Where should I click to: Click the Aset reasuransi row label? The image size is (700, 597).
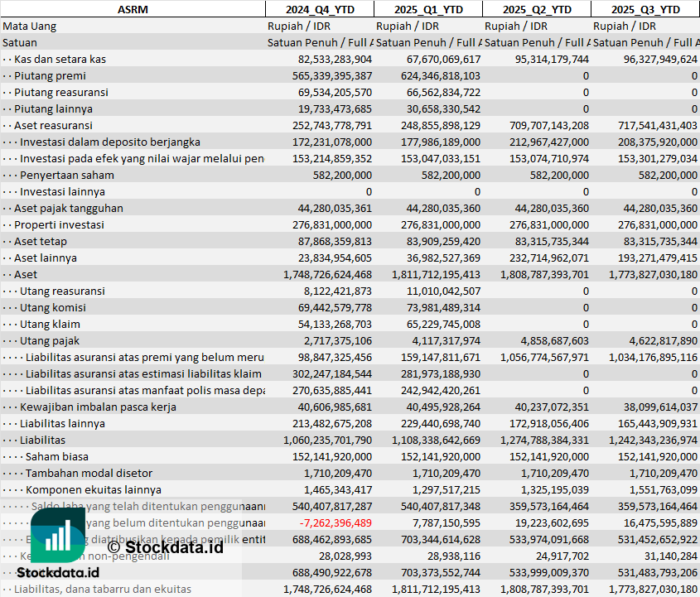[54, 125]
